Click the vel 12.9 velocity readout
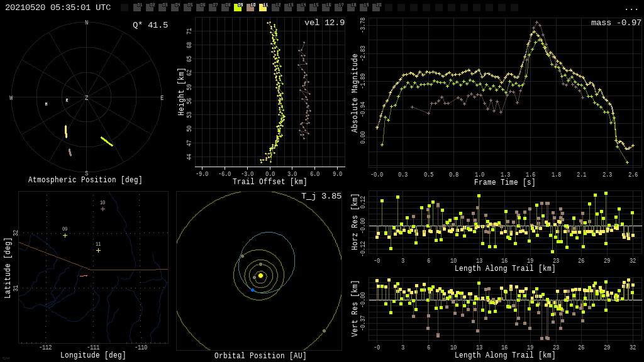The image size is (644, 362). point(324,23)
